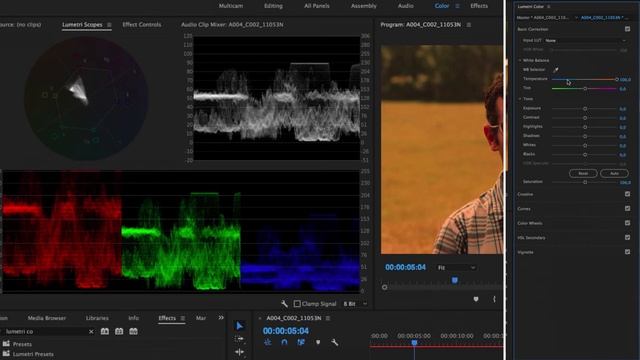Click the Saturation slider handle
The width and height of the screenshot is (640, 360).
click(x=585, y=182)
